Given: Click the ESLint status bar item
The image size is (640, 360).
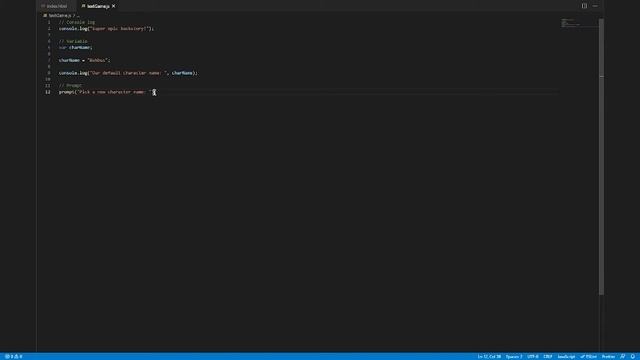Looking at the screenshot, I should coord(589,356).
